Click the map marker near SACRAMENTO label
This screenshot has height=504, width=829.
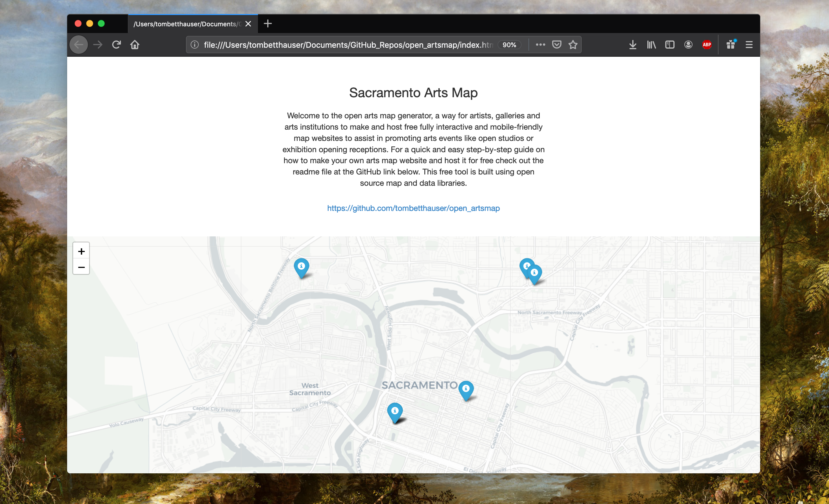click(x=466, y=389)
